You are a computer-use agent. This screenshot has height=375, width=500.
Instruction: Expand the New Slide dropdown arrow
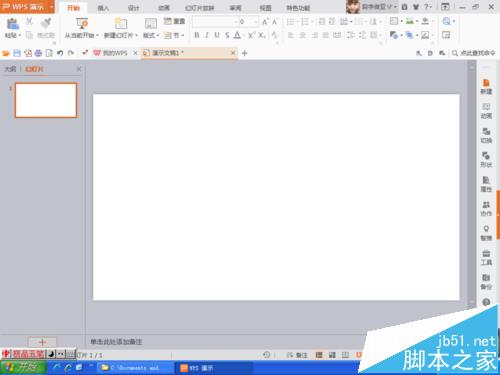[136, 35]
